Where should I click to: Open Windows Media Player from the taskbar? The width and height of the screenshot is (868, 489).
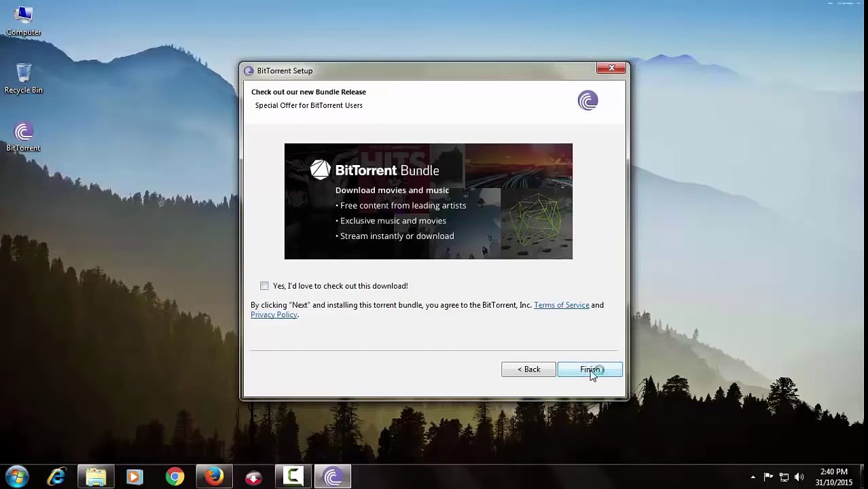134,477
